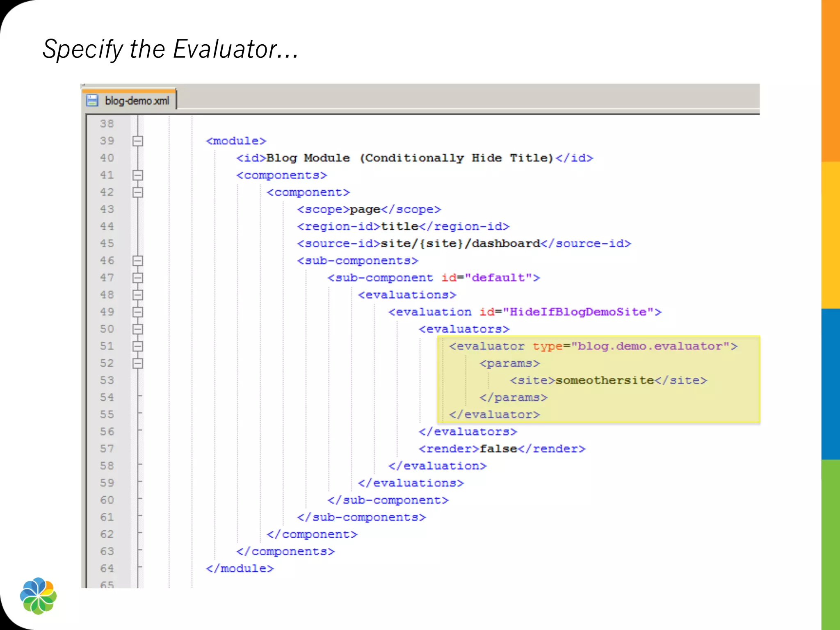Click the opening <component> tag on line 42
The width and height of the screenshot is (840, 630).
tap(308, 192)
